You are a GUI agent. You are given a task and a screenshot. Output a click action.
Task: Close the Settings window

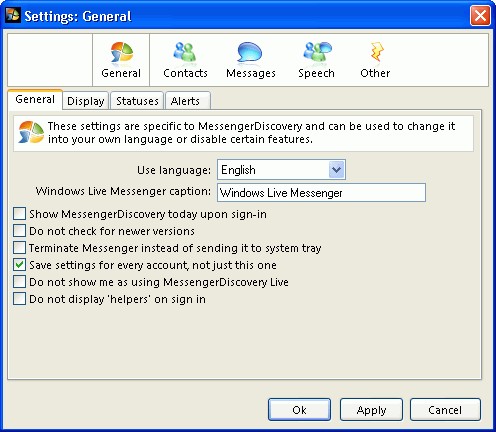tap(480, 15)
